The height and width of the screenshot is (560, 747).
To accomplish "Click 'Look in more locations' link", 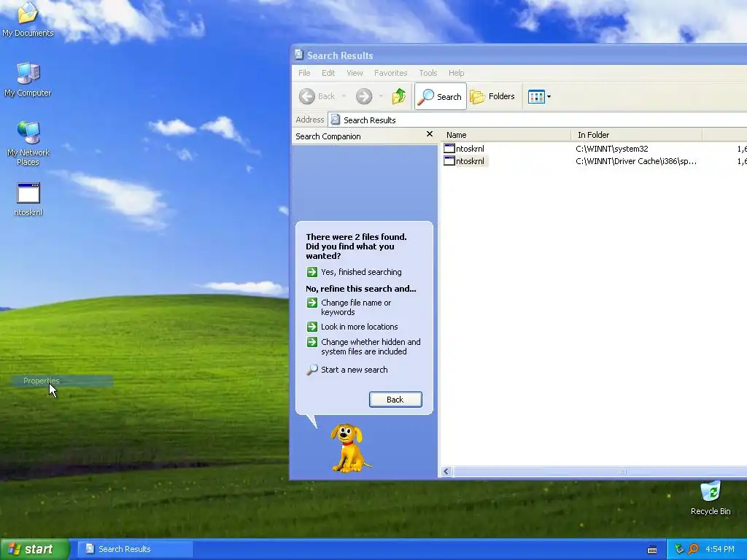I will (359, 327).
